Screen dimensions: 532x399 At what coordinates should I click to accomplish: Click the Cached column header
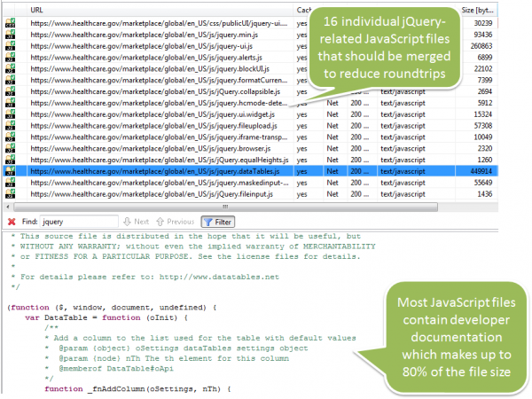303,10
